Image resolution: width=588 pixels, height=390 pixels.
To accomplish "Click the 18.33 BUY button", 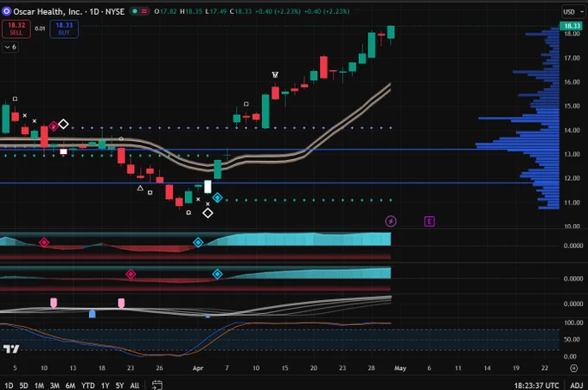I will pyautogui.click(x=64, y=29).
